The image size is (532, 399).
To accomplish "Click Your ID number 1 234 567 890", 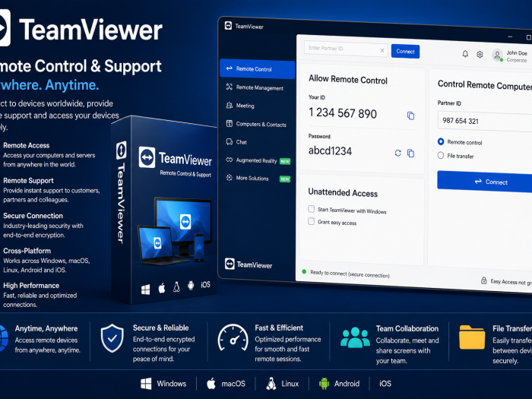I will (x=343, y=113).
